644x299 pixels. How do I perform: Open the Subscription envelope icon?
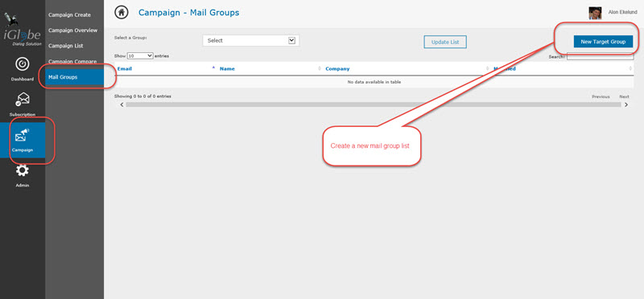(x=23, y=99)
